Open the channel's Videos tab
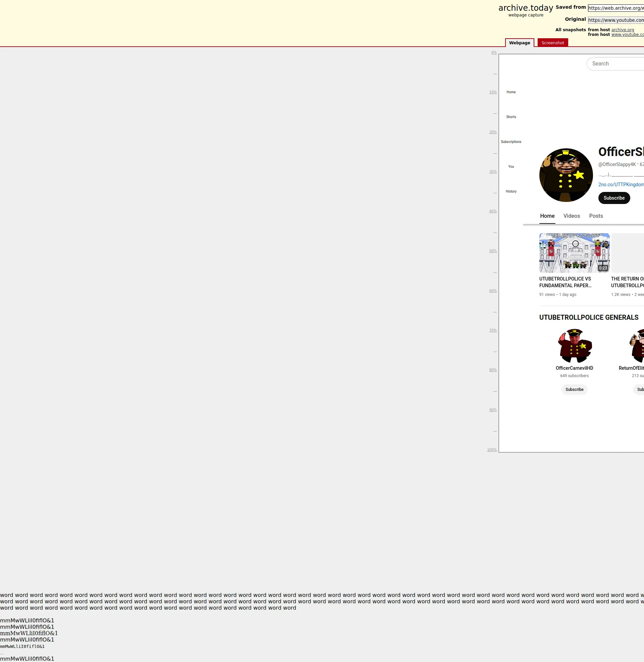The image size is (644, 662). [x=571, y=216]
